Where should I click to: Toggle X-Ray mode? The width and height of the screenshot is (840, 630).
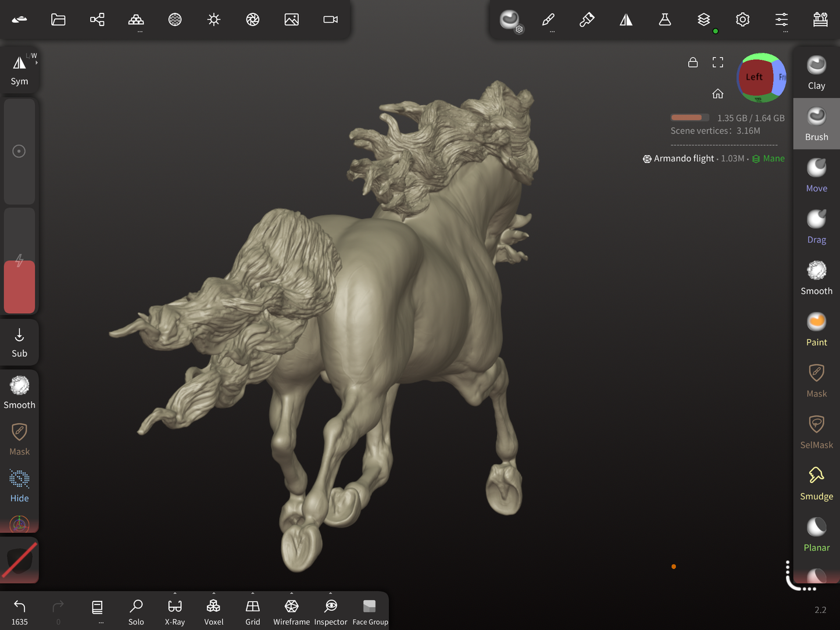174,611
